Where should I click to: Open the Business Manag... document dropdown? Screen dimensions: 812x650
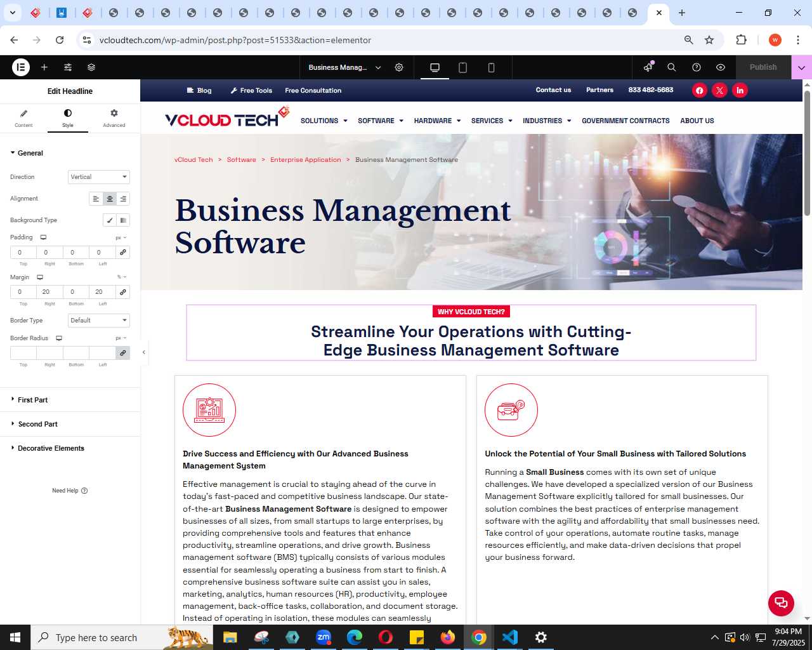pos(345,67)
